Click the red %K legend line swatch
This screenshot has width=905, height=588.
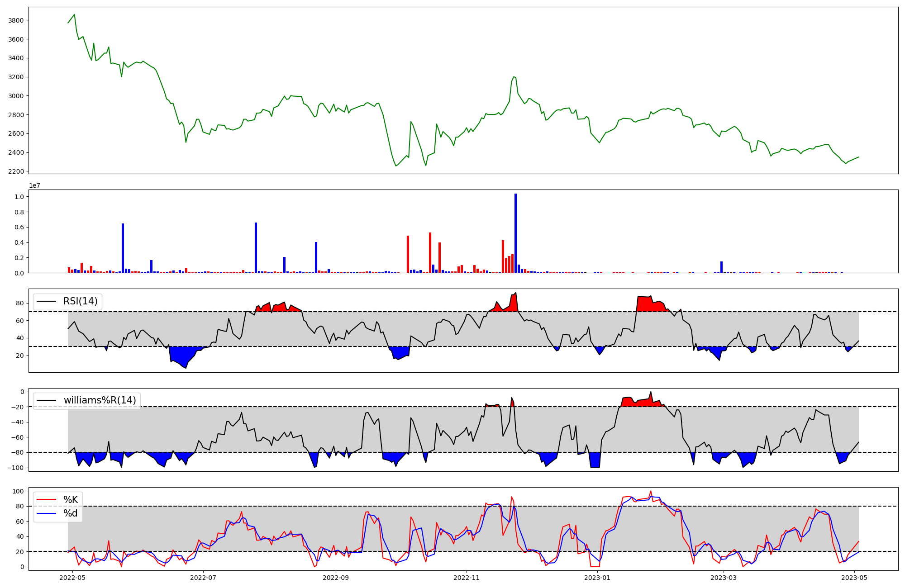(x=46, y=500)
